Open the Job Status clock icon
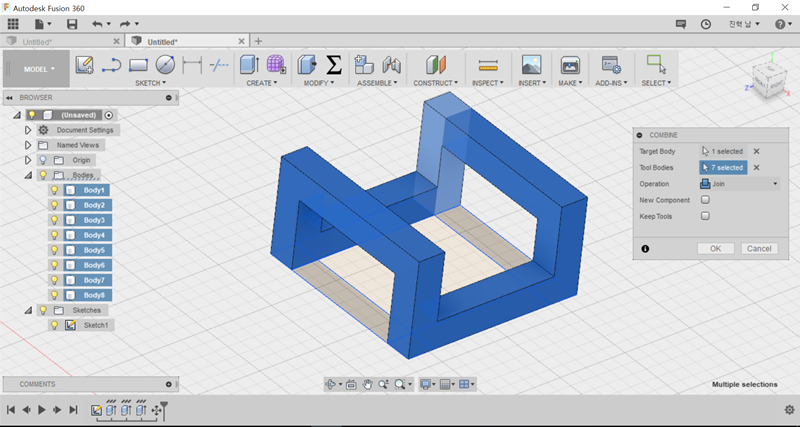This screenshot has height=427, width=800. [x=706, y=24]
